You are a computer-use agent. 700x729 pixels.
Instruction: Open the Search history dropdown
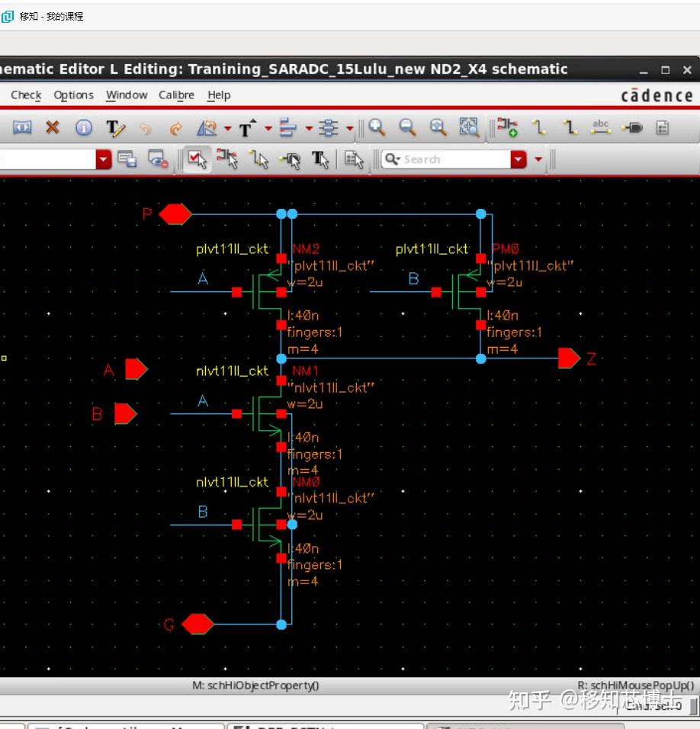click(519, 159)
